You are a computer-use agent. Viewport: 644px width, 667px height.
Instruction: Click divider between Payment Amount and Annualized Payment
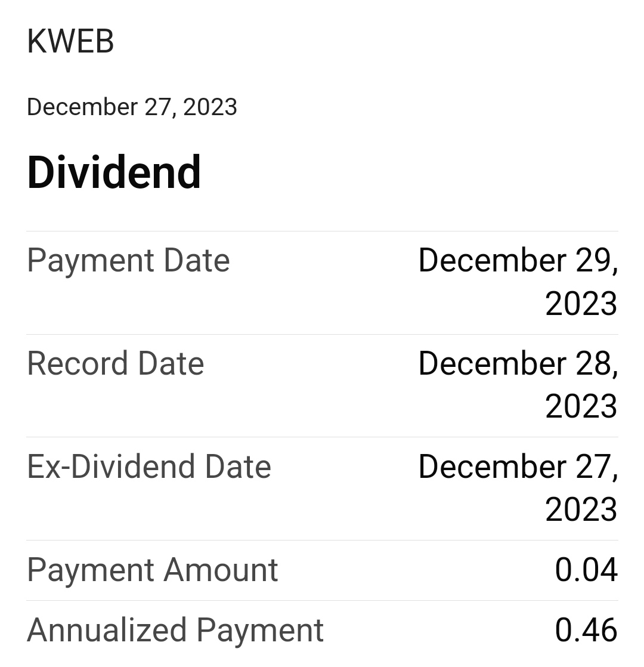pyautogui.click(x=322, y=600)
